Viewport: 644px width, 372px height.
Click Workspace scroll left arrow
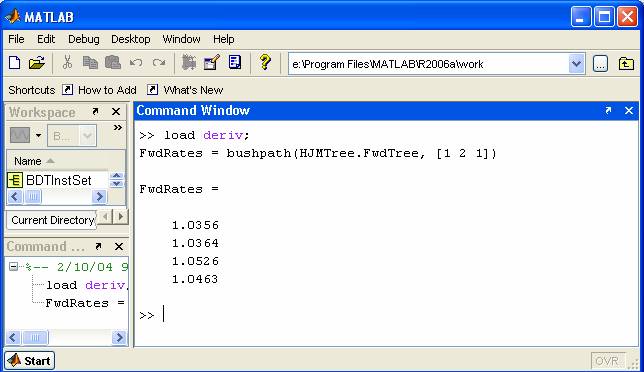point(15,197)
